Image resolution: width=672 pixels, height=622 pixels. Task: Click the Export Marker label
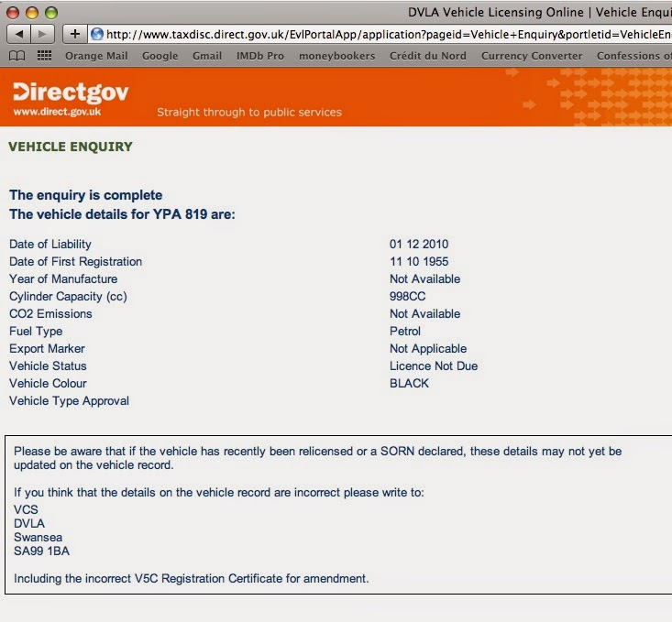click(47, 349)
